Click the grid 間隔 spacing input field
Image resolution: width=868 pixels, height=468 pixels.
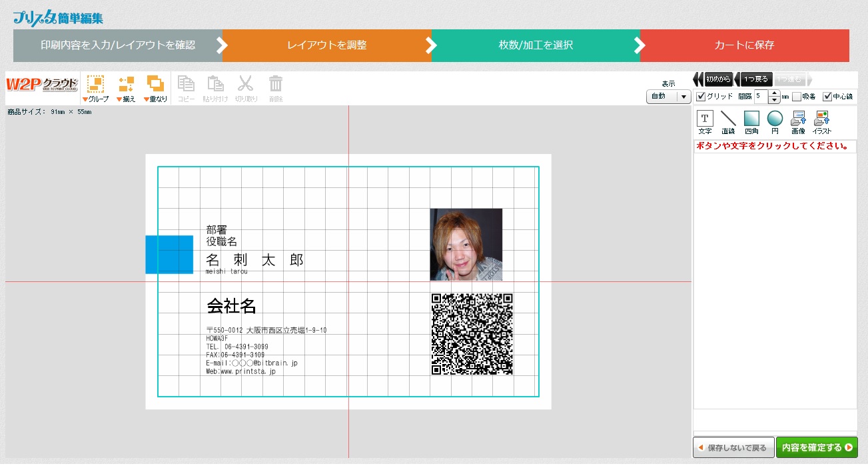pyautogui.click(x=761, y=97)
